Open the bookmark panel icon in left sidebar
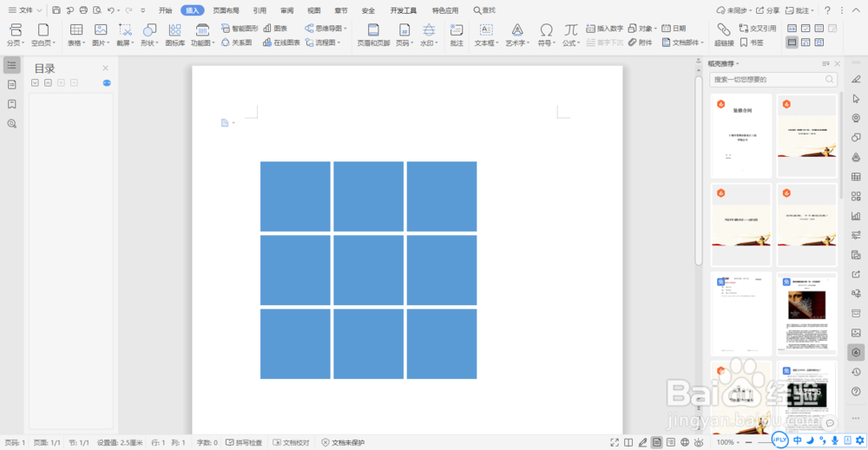 pos(11,104)
